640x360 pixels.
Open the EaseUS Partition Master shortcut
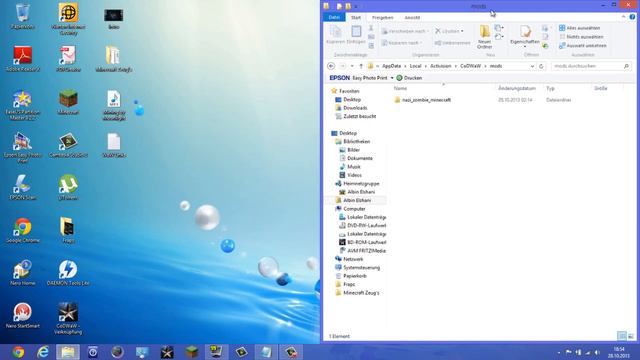(22, 105)
